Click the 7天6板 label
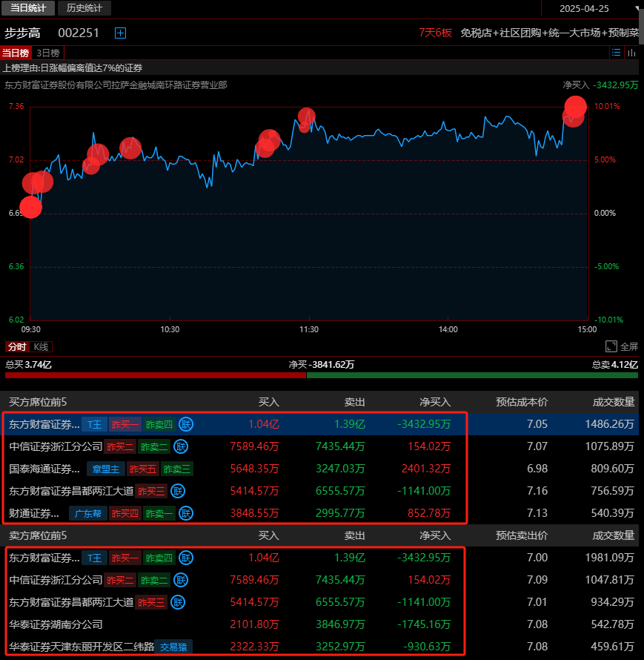Image resolution: width=644 pixels, height=660 pixels. point(435,33)
